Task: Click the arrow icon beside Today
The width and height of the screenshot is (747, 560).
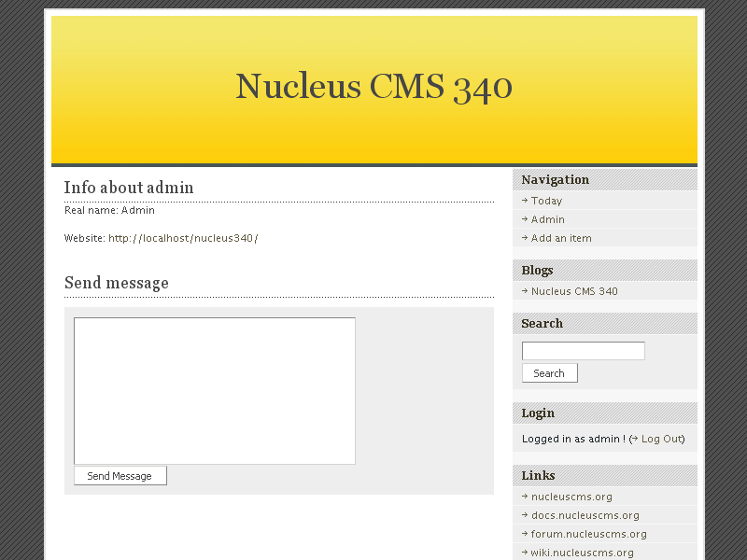Action: coord(525,201)
